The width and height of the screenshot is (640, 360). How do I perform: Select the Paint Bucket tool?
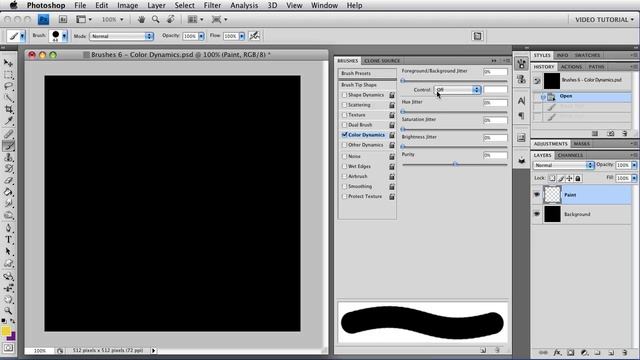8,192
